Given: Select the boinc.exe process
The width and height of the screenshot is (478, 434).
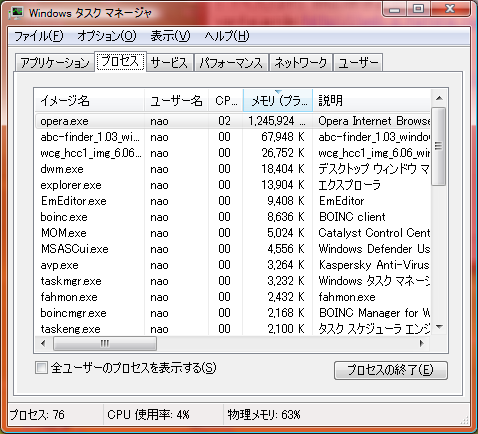Looking at the screenshot, I should coord(233,217).
